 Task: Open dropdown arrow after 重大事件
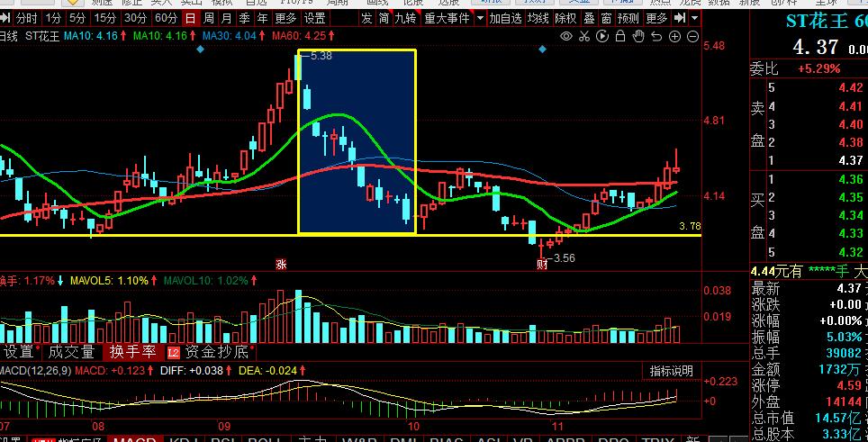point(480,18)
